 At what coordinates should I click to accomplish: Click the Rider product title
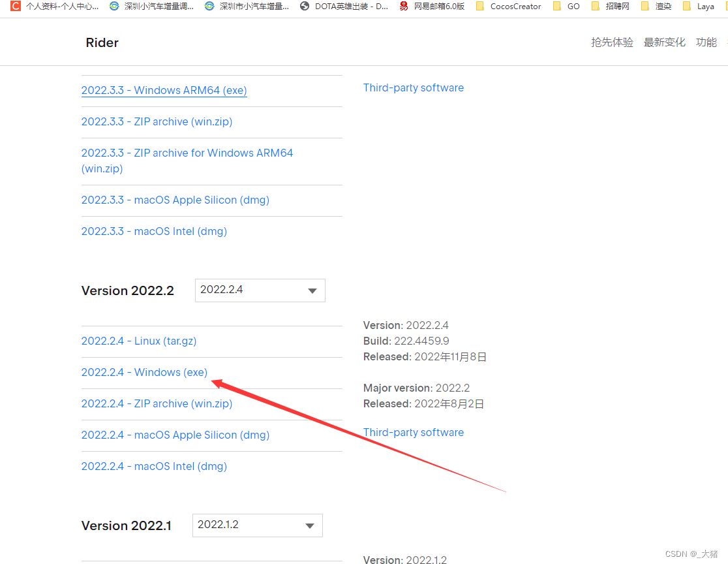[x=102, y=42]
